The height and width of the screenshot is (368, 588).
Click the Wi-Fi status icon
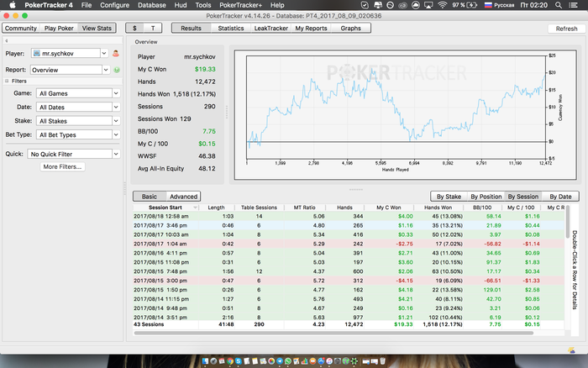tap(443, 5)
